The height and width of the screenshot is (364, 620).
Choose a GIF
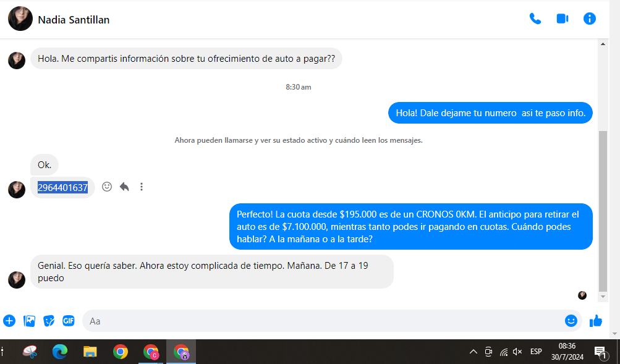pos(69,321)
